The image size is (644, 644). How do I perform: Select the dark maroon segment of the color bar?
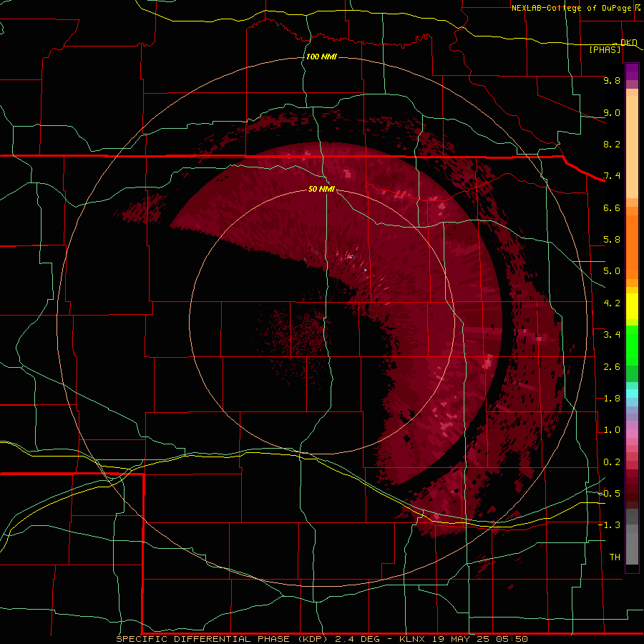(x=632, y=497)
